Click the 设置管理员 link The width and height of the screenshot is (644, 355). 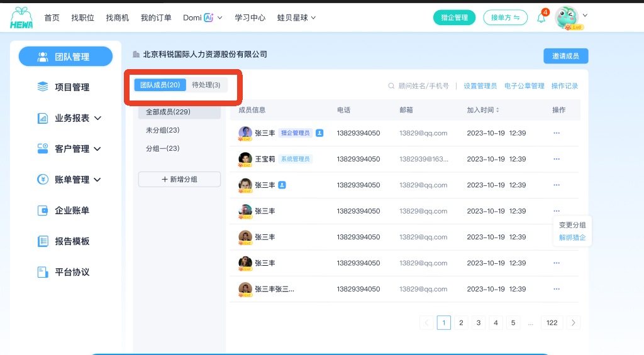(480, 86)
